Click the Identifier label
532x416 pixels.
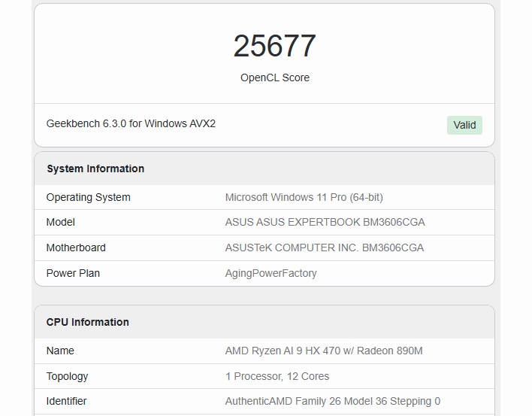(66, 401)
